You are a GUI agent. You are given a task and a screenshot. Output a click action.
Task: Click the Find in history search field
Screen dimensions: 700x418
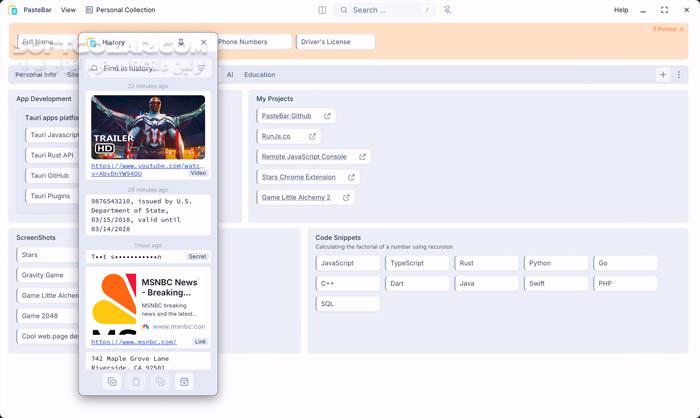click(145, 69)
